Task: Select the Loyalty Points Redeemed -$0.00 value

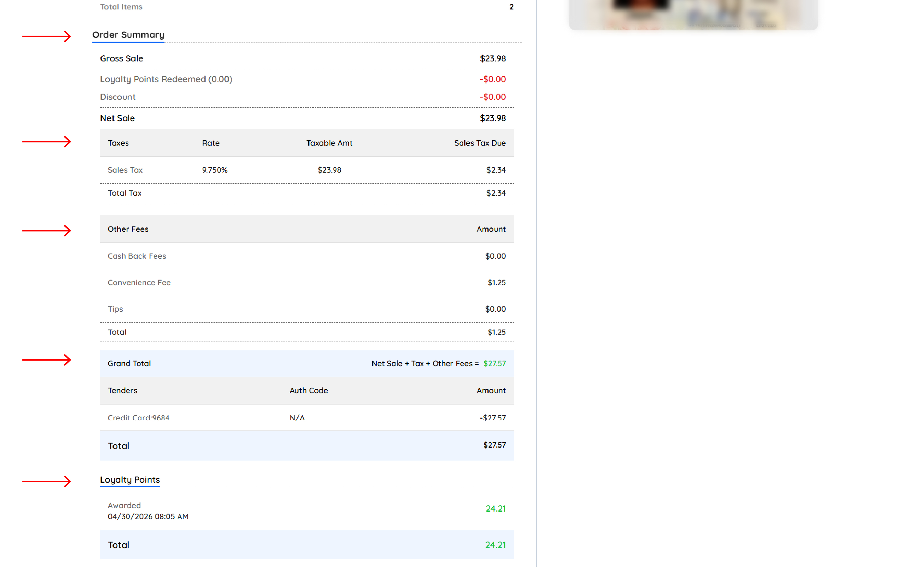Action: tap(492, 79)
